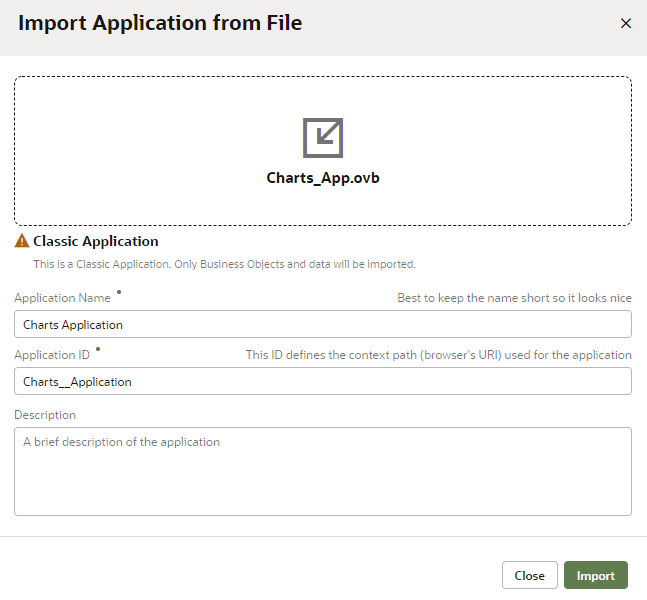Click the 'Best to keep the name short' hint
Image resolution: width=647 pixels, height=600 pixels.
pyautogui.click(x=514, y=298)
